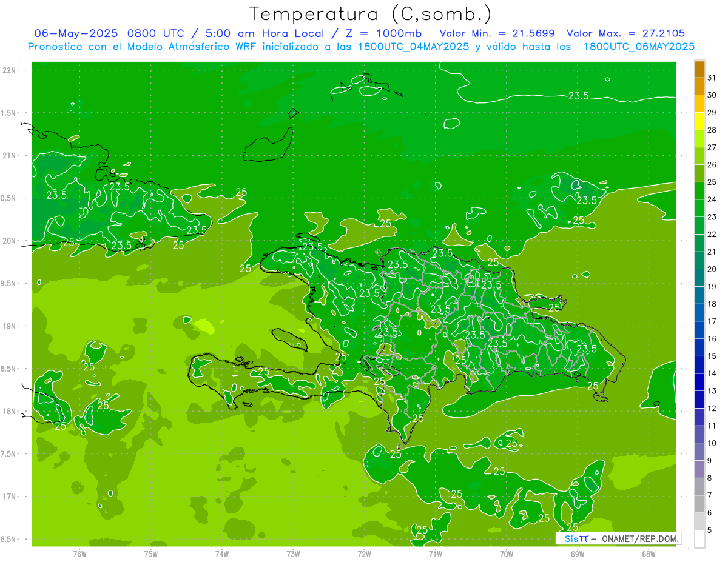Click the "5" label on color scale

pyautogui.click(x=709, y=530)
